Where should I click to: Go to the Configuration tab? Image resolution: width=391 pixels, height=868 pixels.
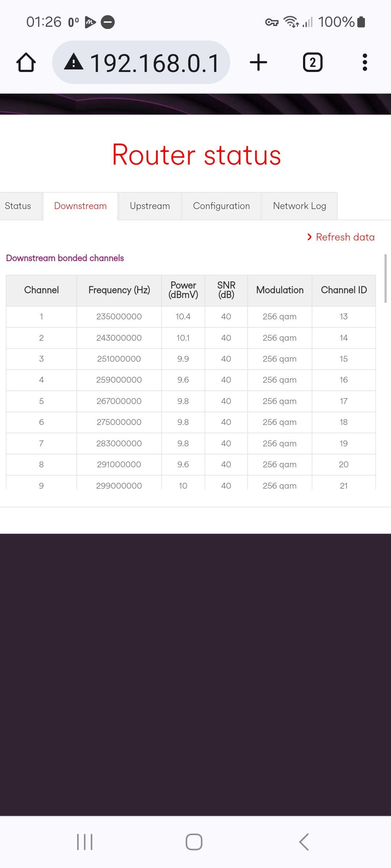(222, 206)
